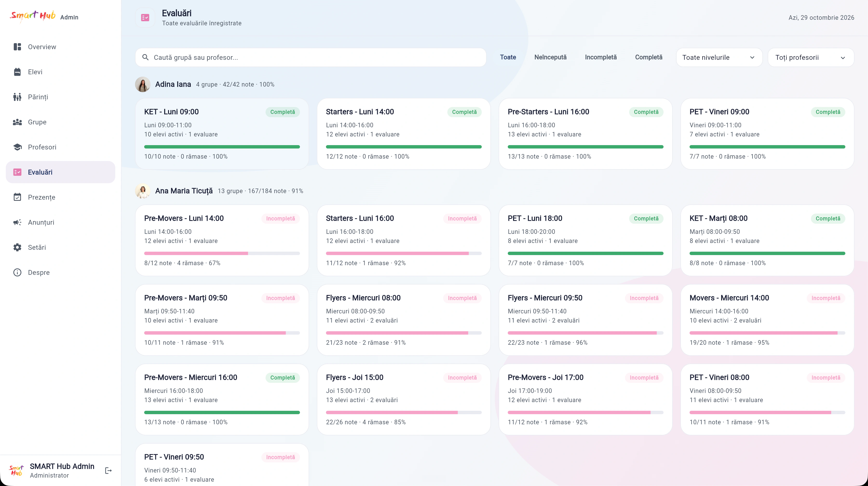Click the search magnifier icon

point(146,57)
